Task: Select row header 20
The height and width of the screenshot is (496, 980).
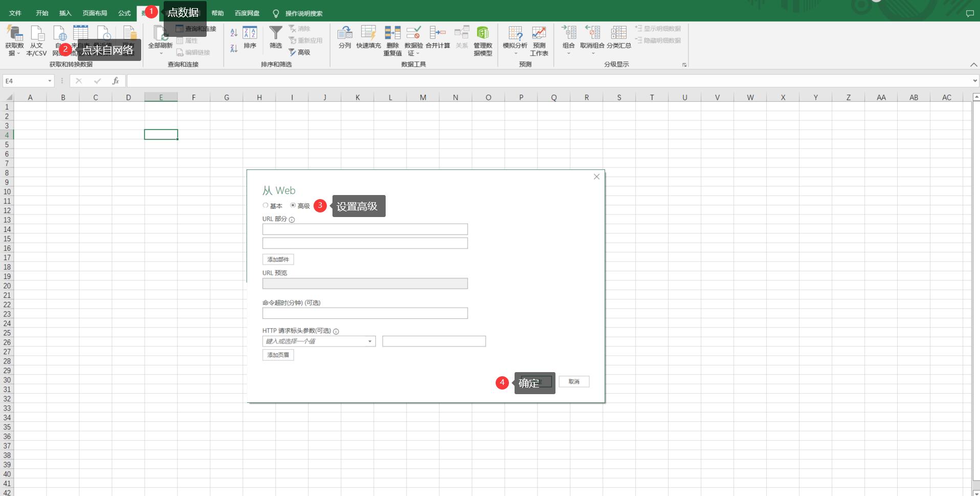Action: click(x=7, y=286)
